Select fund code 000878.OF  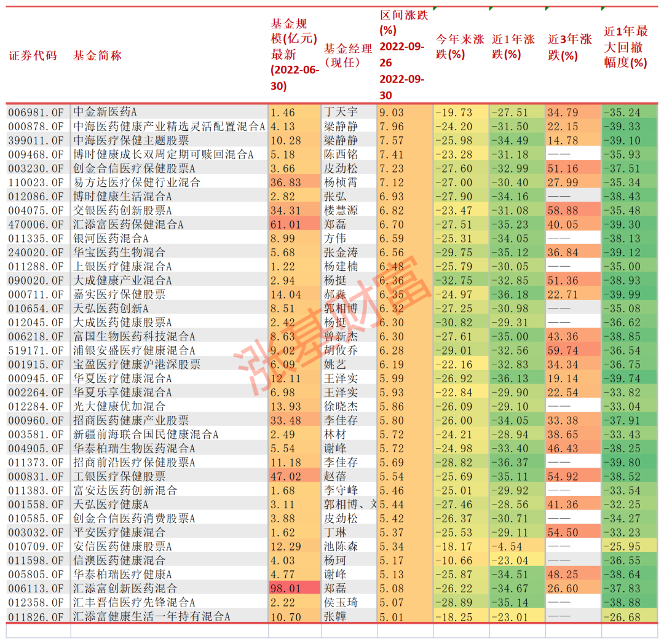click(x=36, y=127)
